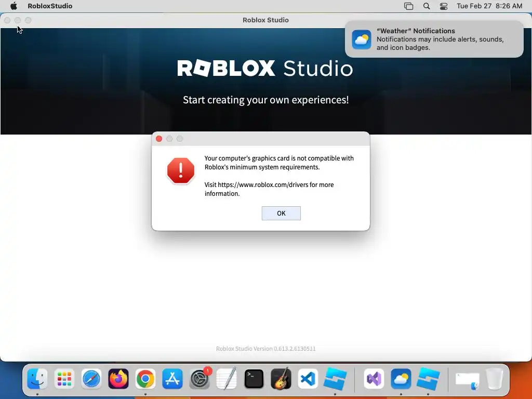Open the Trash from the Dock
The width and height of the screenshot is (532, 399).
pyautogui.click(x=495, y=379)
